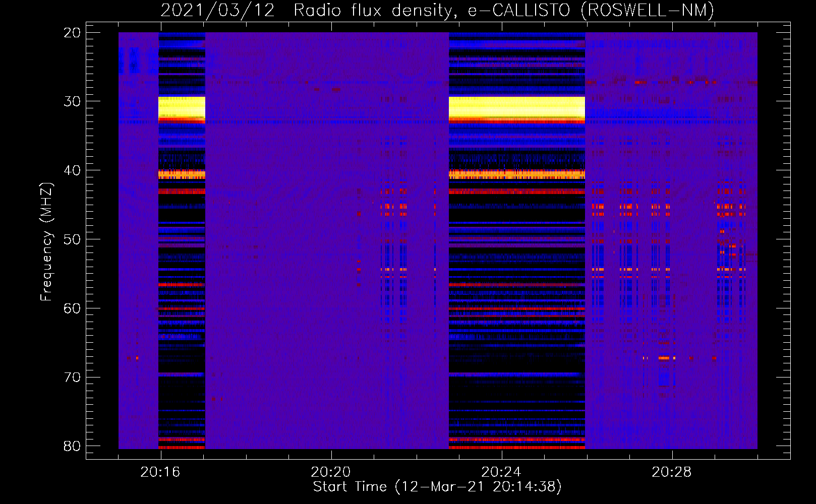Click the 'Start Time (12-Mar-21 20:14:38)' label

437,487
